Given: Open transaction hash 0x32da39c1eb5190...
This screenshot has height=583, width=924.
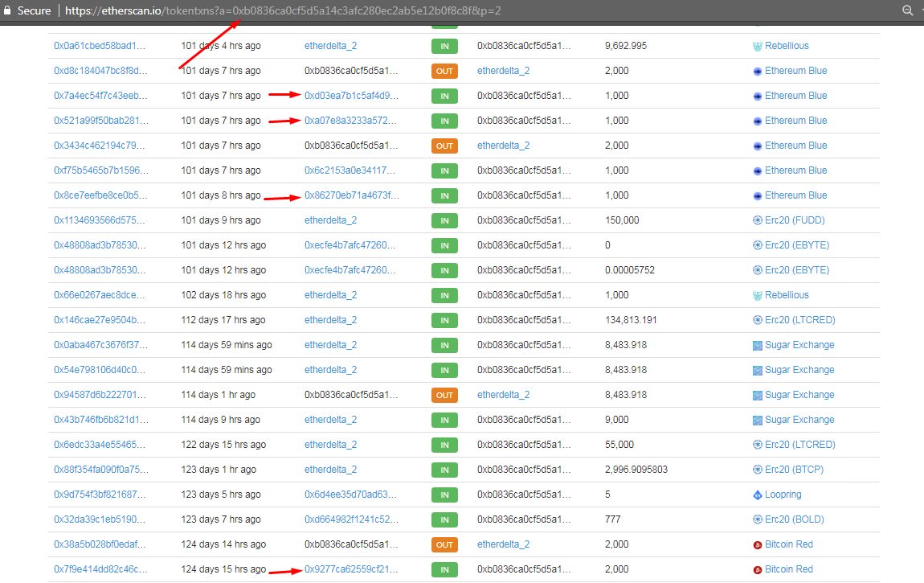Looking at the screenshot, I should pos(100,519).
